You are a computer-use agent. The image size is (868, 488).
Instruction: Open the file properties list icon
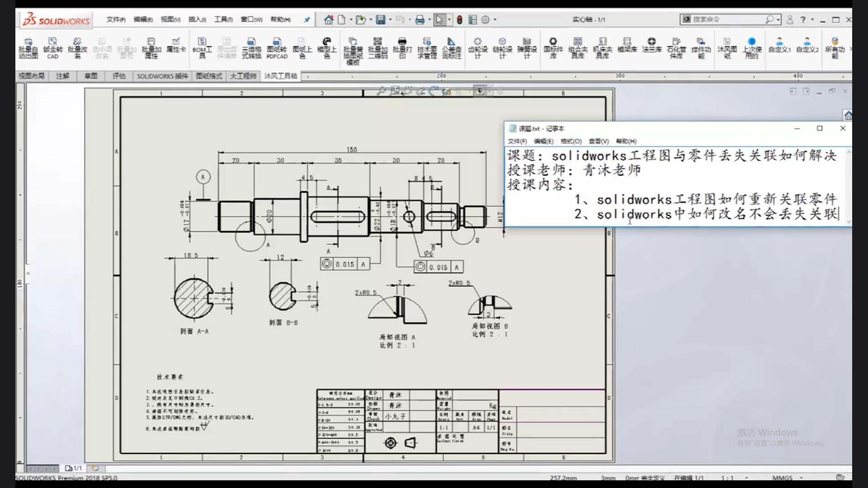pos(472,19)
